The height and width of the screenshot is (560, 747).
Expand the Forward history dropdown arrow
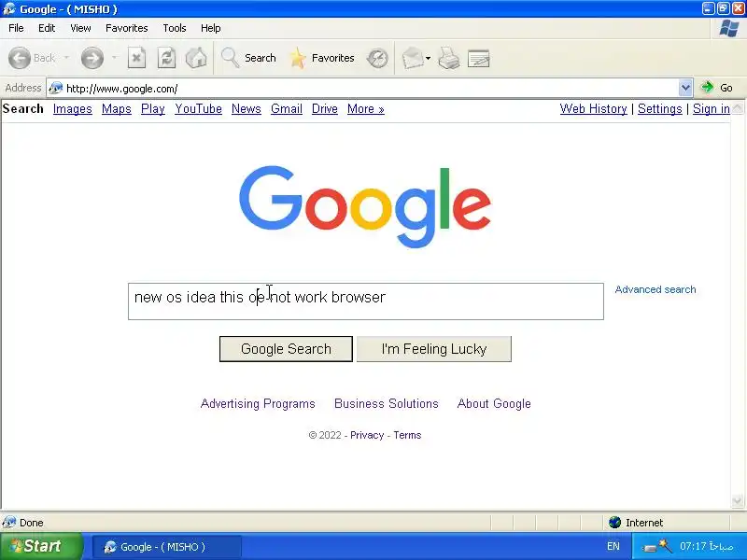tap(114, 58)
